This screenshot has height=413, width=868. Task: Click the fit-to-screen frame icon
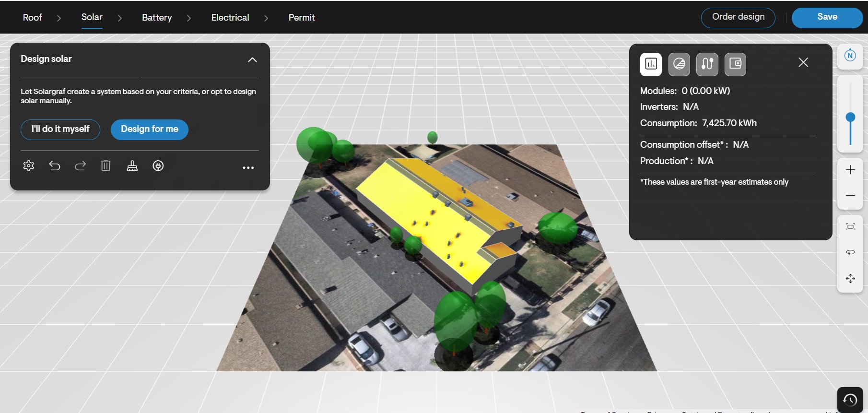coord(850,227)
